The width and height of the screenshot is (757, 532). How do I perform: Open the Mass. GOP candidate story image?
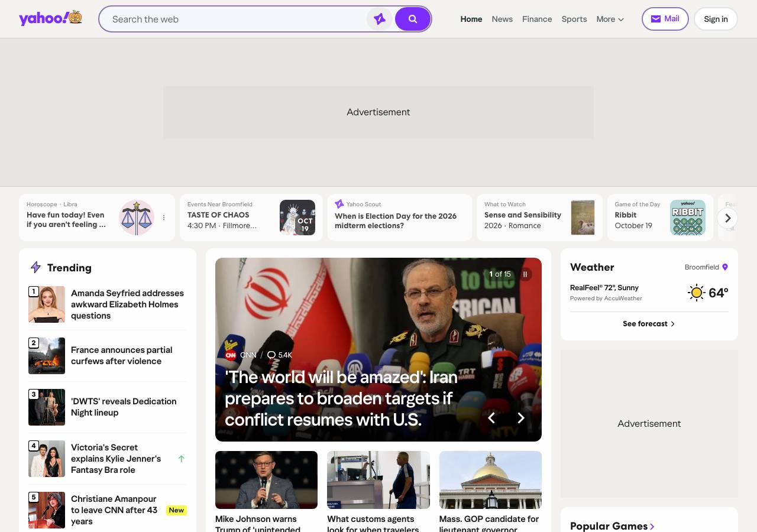(490, 480)
